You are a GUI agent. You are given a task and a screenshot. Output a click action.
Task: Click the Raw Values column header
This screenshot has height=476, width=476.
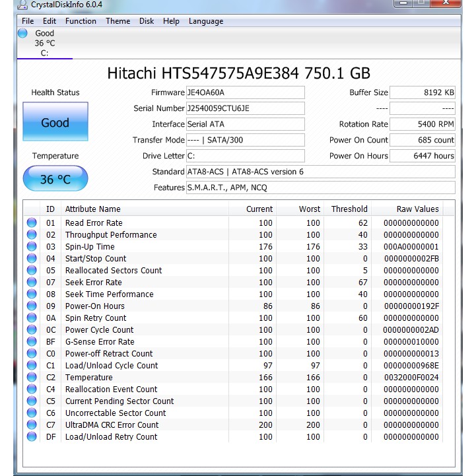click(417, 209)
